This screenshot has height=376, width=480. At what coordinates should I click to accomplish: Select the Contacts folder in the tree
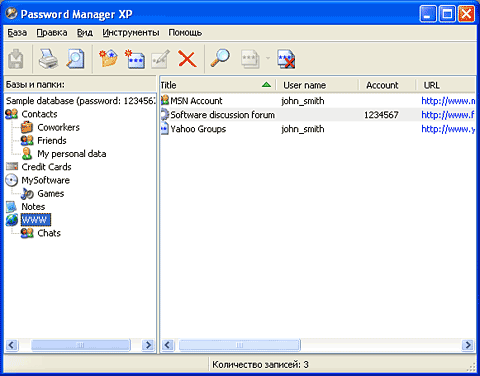pos(39,114)
